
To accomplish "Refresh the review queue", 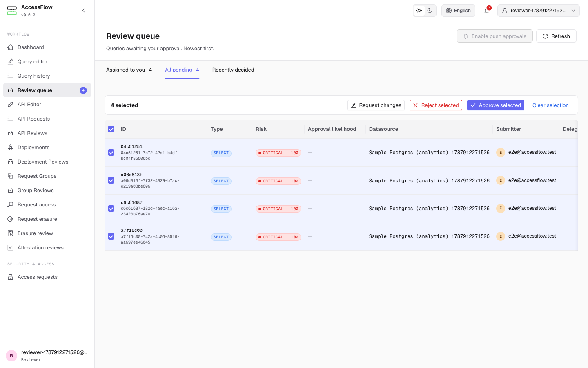I will [556, 36].
